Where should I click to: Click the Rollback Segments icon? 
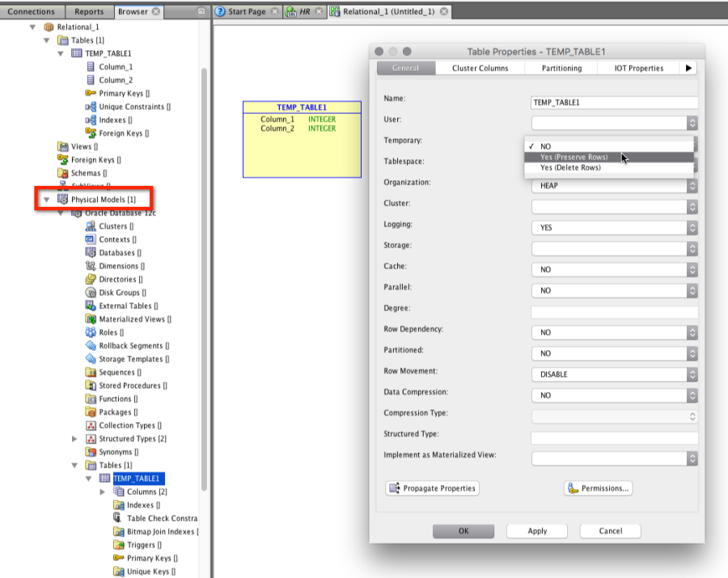coord(91,346)
